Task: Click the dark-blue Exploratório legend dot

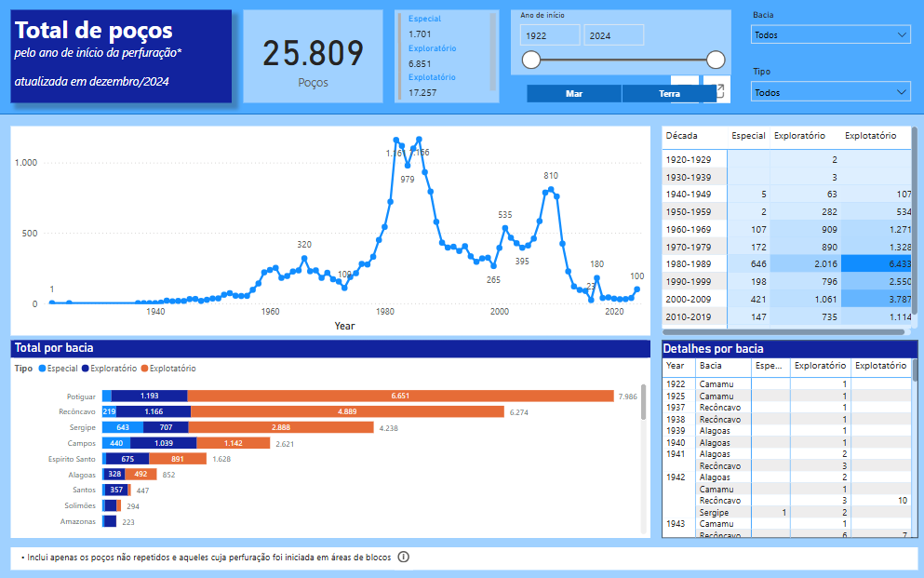Action: (85, 369)
